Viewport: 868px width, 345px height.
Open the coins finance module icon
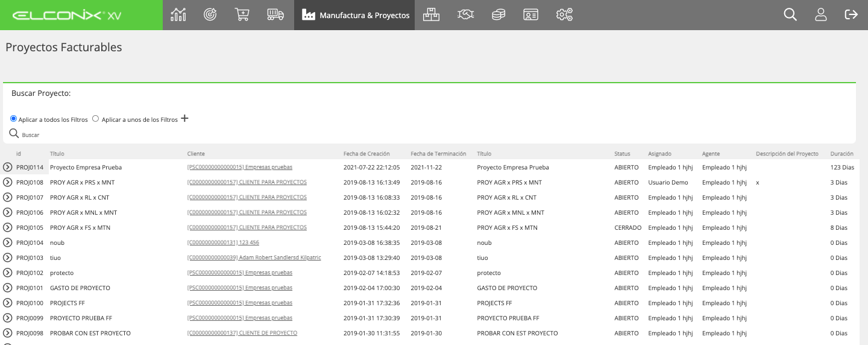click(x=498, y=15)
